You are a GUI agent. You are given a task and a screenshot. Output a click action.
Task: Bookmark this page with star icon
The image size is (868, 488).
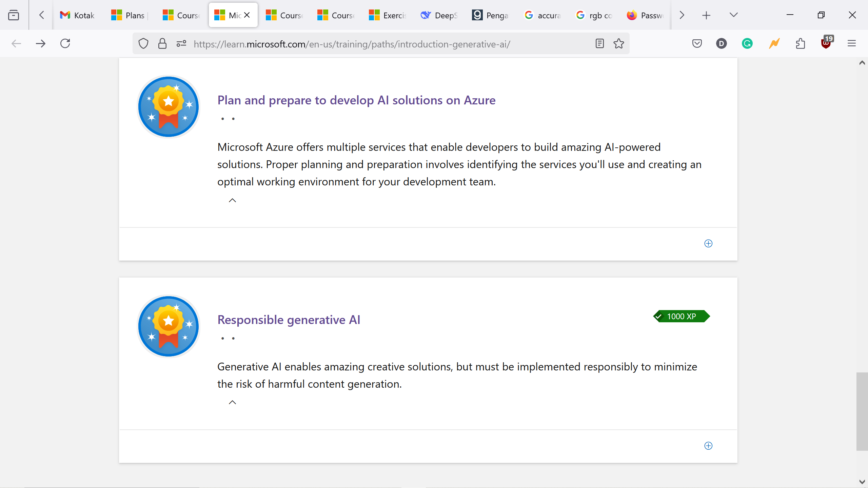tap(619, 44)
